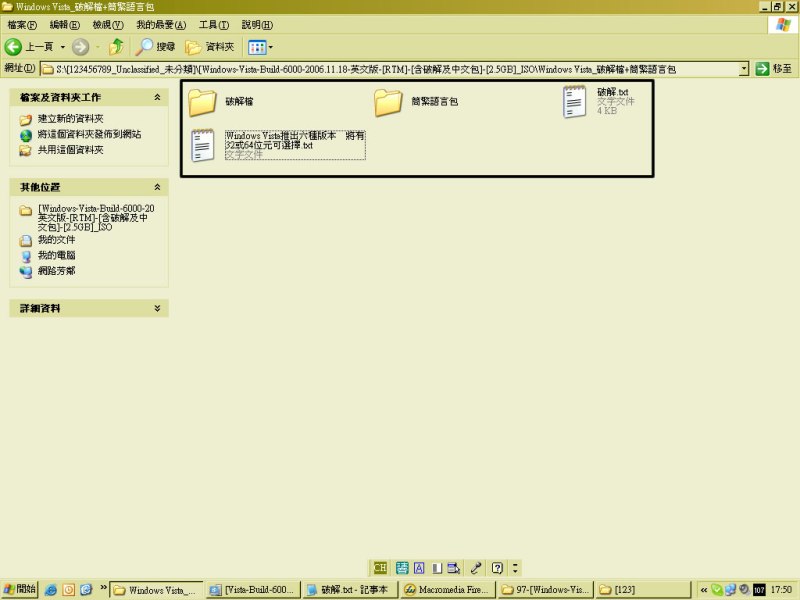This screenshot has width=800, height=600.
Task: Click the green tray icon
Action: click(717, 590)
